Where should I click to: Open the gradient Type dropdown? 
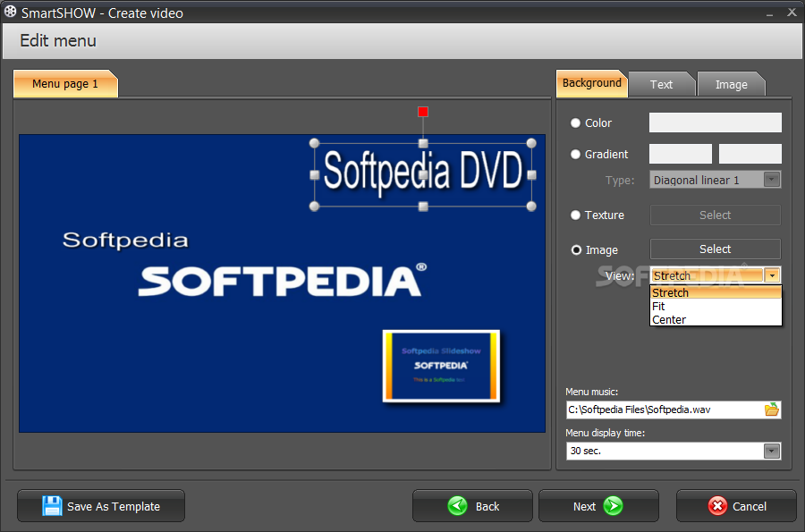point(771,180)
